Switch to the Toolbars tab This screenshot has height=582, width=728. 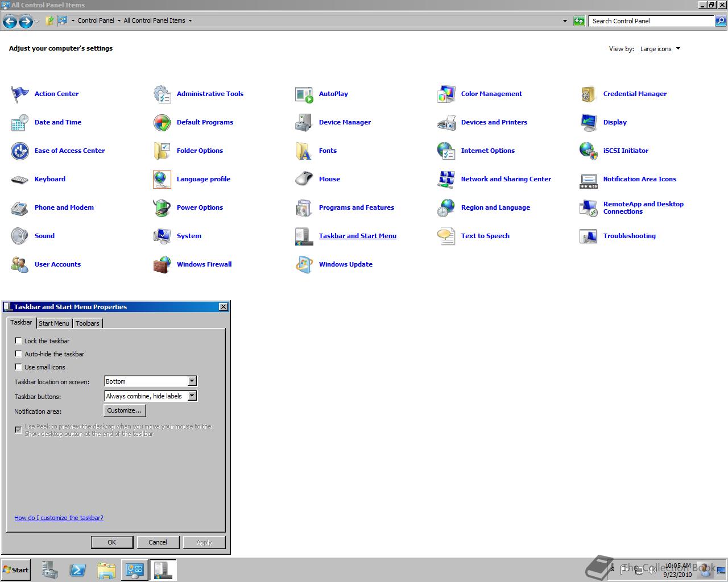click(x=88, y=323)
